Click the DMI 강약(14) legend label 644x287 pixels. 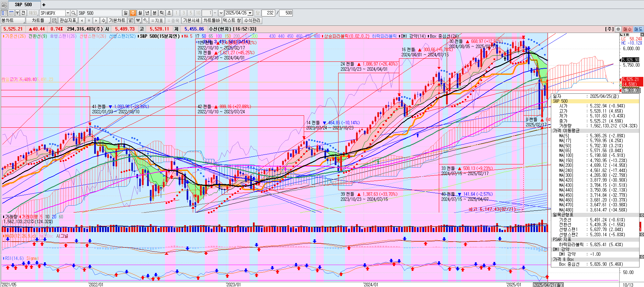click(x=413, y=36)
